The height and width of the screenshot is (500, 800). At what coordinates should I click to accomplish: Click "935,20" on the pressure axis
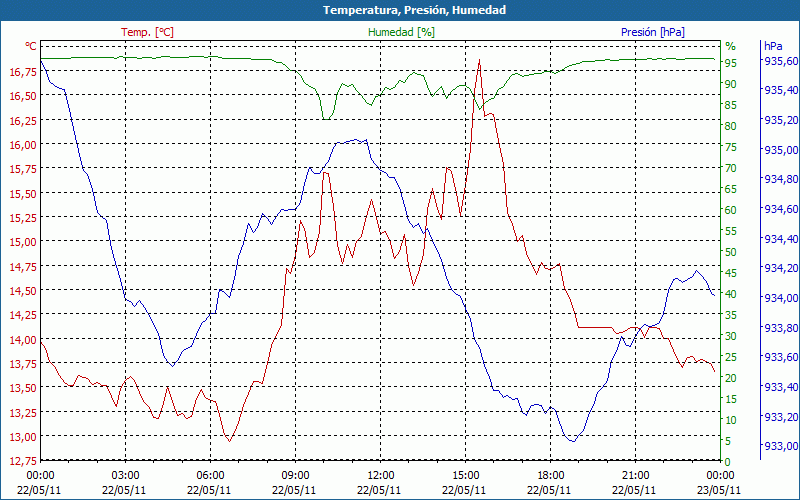[x=781, y=120]
